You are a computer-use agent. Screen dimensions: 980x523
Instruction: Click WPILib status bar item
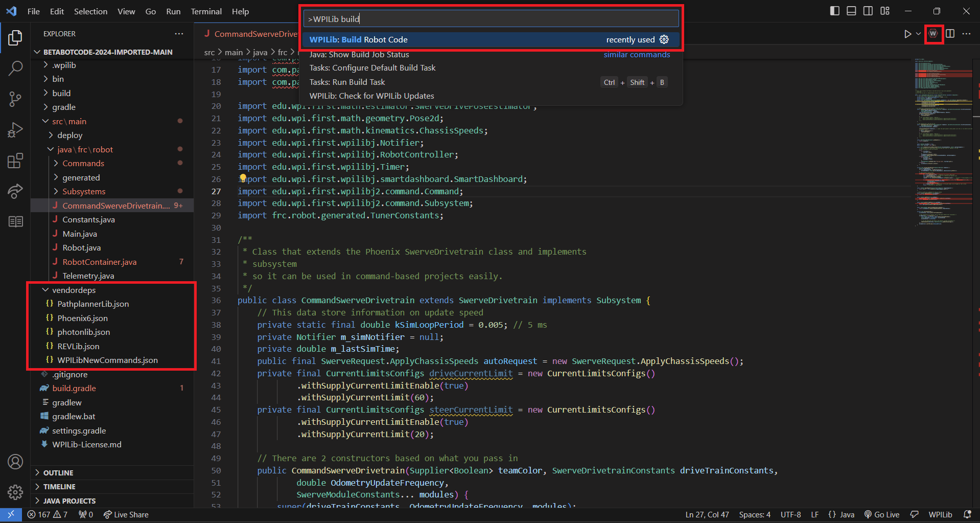coord(940,515)
